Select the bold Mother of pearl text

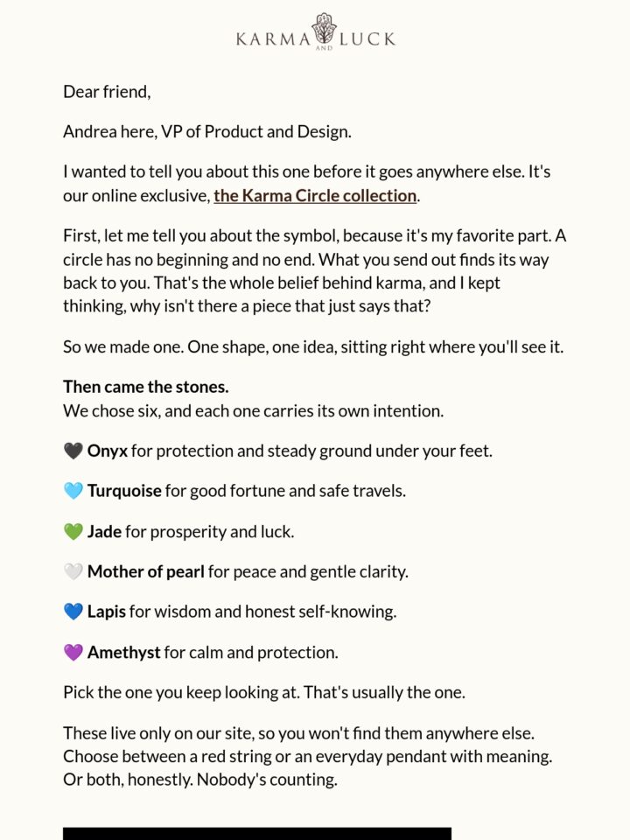[x=146, y=572]
